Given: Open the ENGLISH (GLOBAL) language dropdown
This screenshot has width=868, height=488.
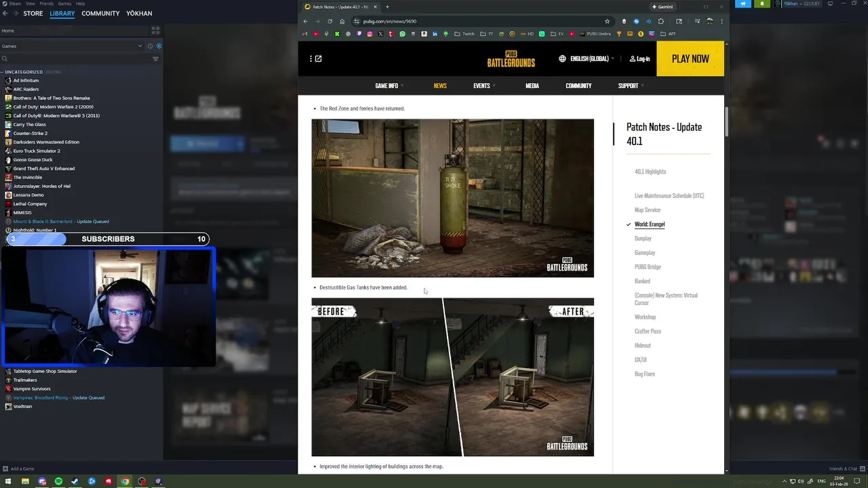Looking at the screenshot, I should click(x=587, y=59).
